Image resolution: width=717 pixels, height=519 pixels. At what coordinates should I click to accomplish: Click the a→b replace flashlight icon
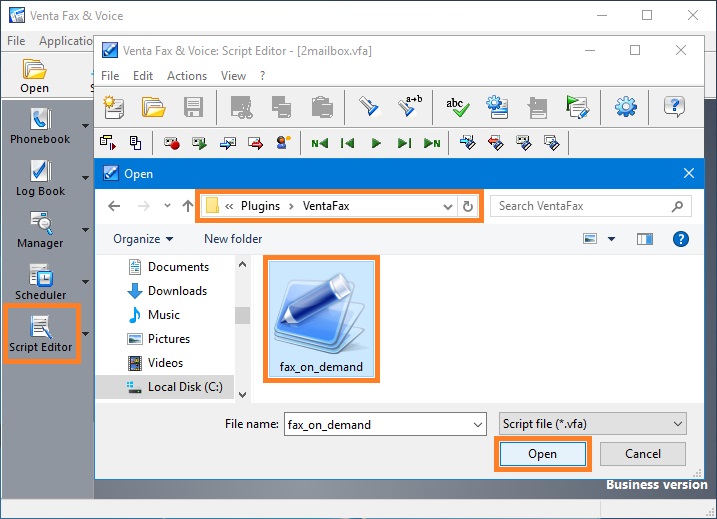coord(409,107)
